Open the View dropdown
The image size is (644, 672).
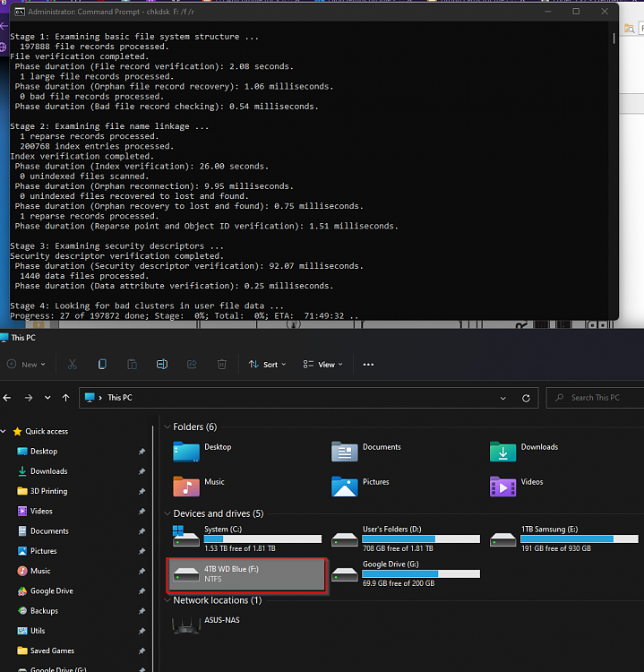(323, 365)
